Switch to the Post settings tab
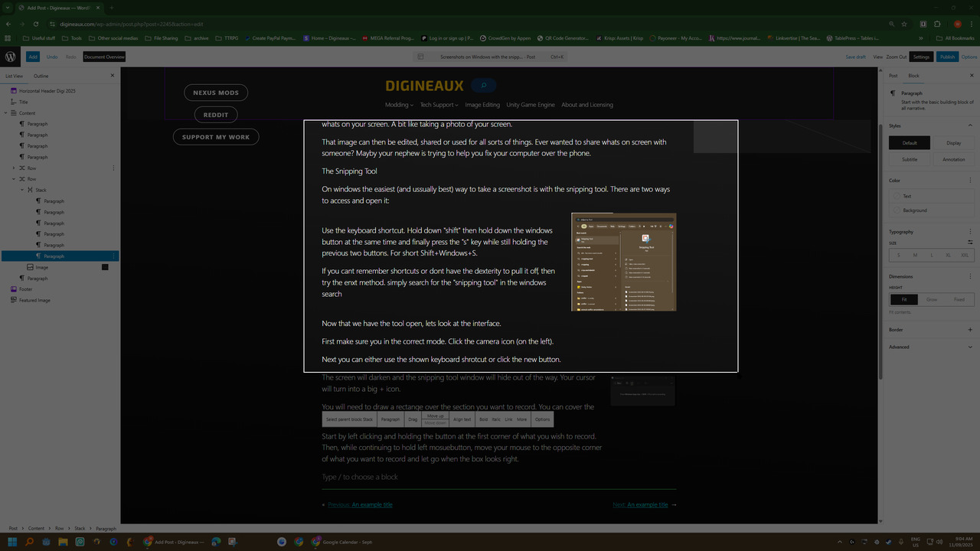This screenshot has height=551, width=980. (x=893, y=76)
